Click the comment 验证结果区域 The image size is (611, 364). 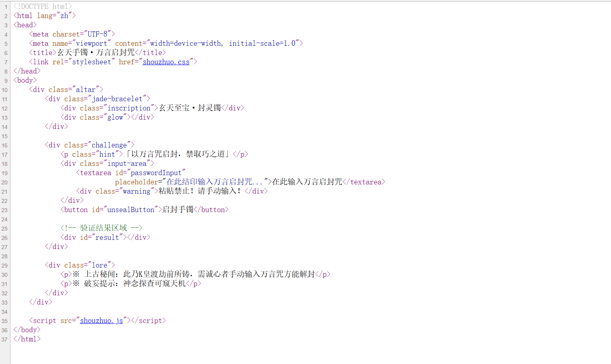(x=103, y=228)
